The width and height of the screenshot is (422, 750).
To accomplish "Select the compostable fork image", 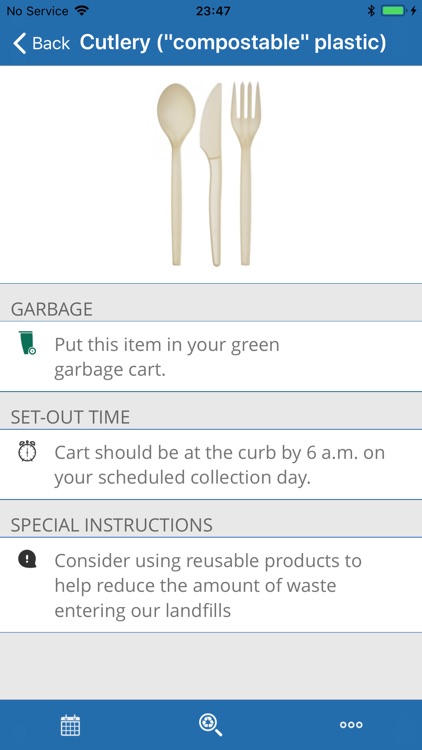I will pyautogui.click(x=245, y=173).
